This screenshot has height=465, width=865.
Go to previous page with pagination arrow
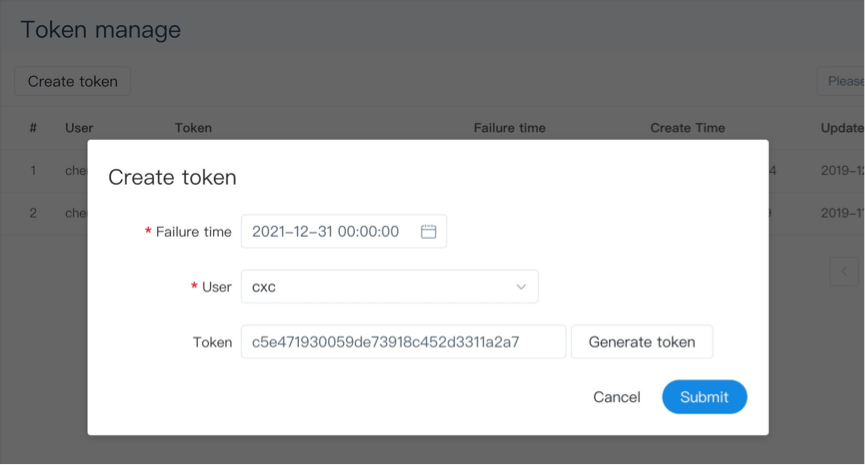(845, 271)
